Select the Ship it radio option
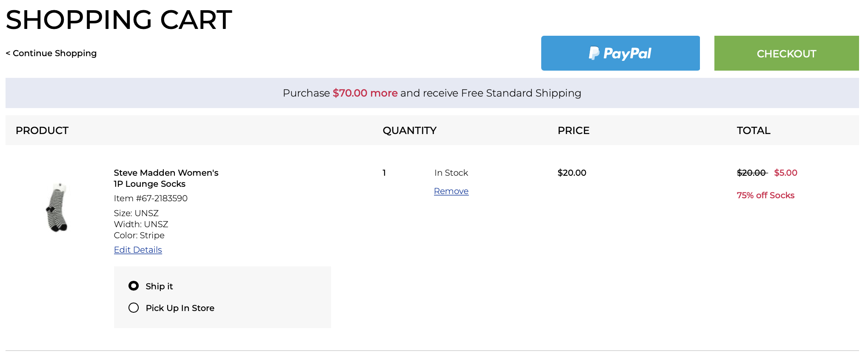The height and width of the screenshot is (354, 868). point(134,286)
